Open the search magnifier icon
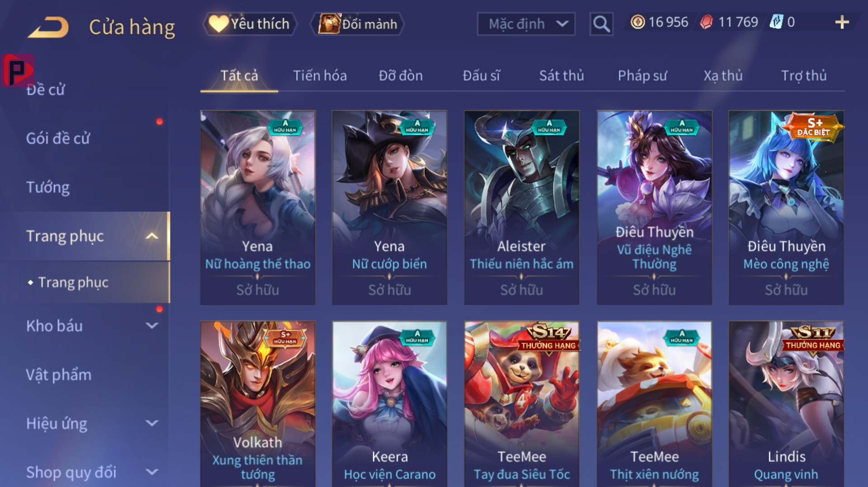Viewport: 868px width, 487px height. 601,23
